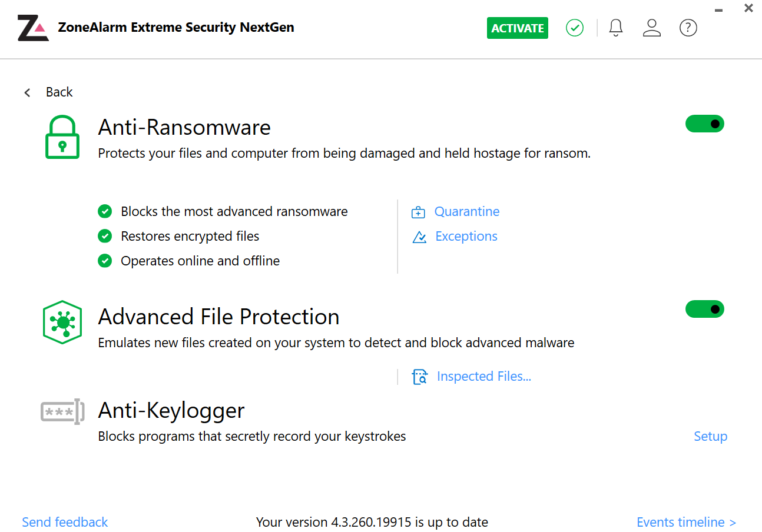Screen dimensions: 762x532
Task: Click 'Protects your files and computer' description
Action: [x=344, y=154]
